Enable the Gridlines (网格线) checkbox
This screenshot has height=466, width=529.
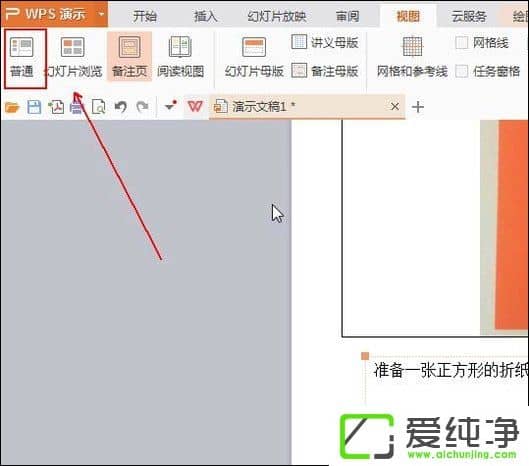(462, 43)
